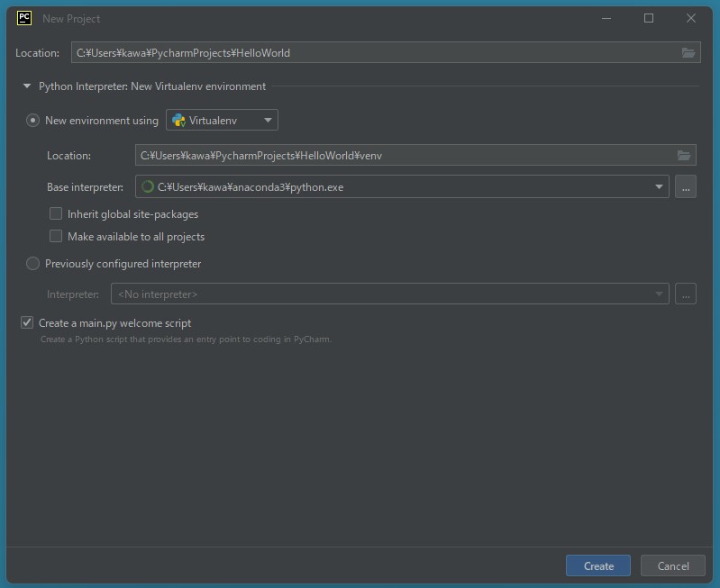Check Make available to all projects
The height and width of the screenshot is (588, 720).
tap(56, 237)
